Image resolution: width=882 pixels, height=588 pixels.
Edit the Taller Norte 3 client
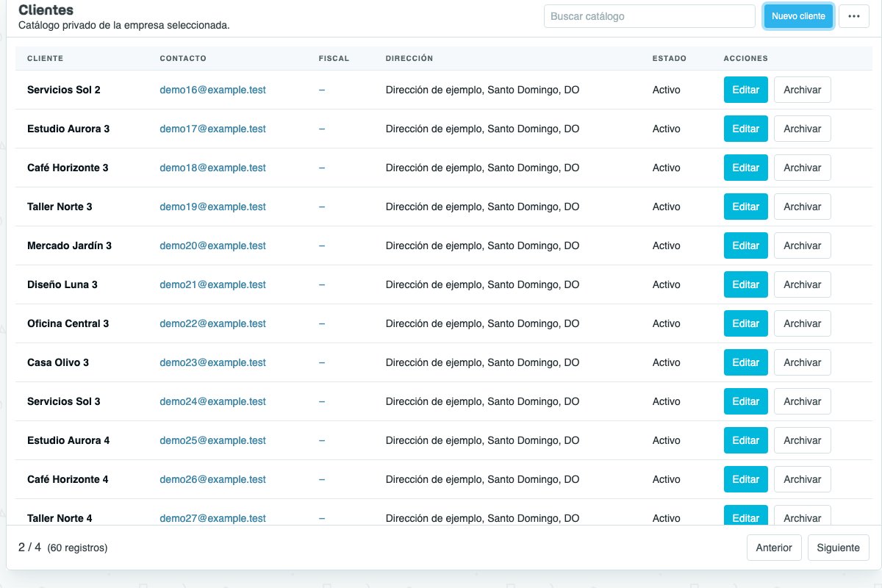coord(746,207)
